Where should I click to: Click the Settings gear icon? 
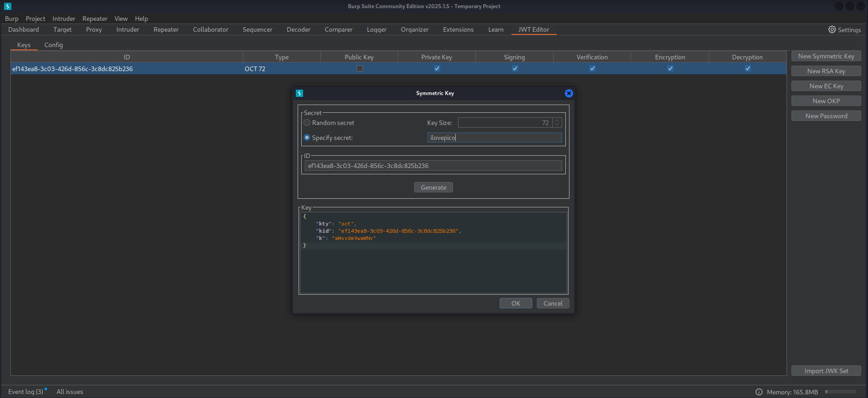[x=832, y=29]
